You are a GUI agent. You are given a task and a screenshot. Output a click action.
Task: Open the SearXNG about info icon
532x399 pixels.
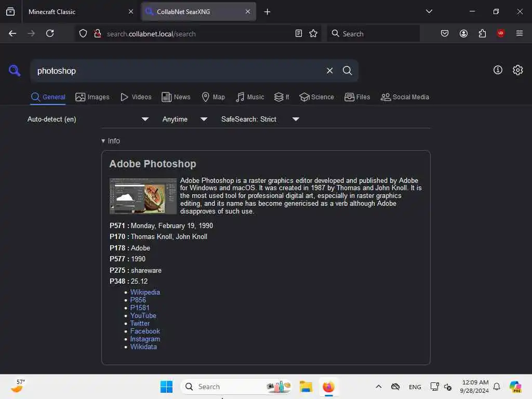[498, 70]
